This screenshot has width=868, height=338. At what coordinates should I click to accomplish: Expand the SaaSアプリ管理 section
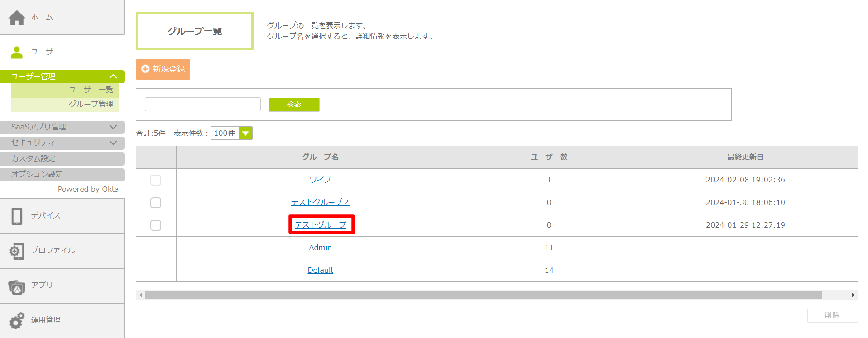click(113, 127)
